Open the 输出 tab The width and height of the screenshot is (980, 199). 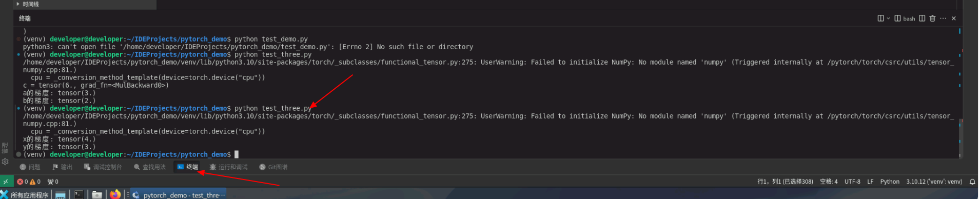(x=62, y=167)
